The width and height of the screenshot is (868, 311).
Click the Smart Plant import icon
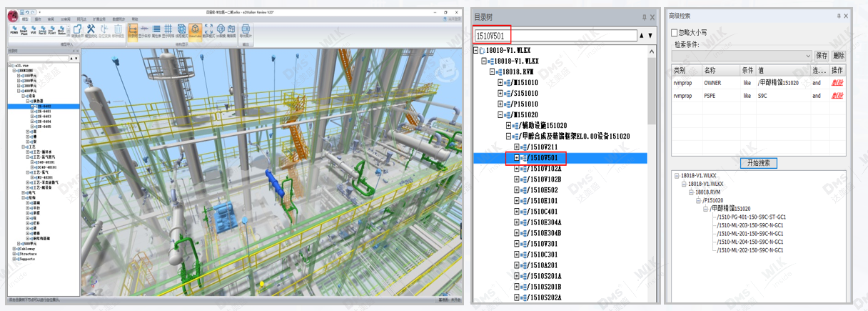click(24, 29)
